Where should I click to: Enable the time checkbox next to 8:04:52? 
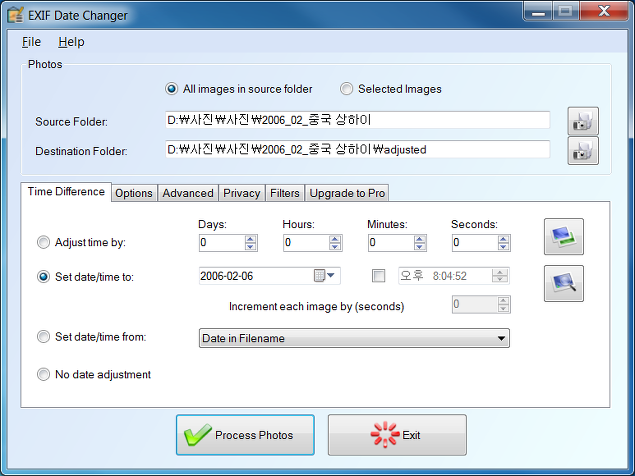pyautogui.click(x=379, y=276)
